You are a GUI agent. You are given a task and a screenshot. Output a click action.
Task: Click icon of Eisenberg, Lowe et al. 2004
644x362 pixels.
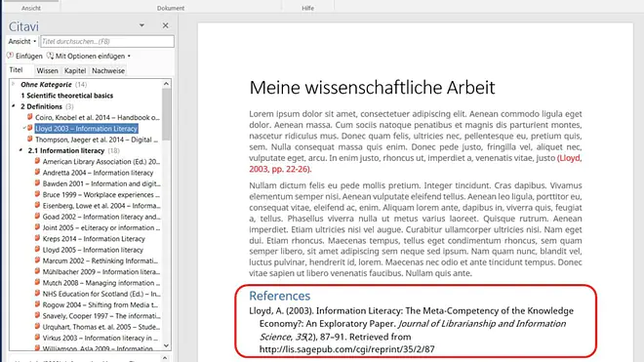(x=37, y=206)
